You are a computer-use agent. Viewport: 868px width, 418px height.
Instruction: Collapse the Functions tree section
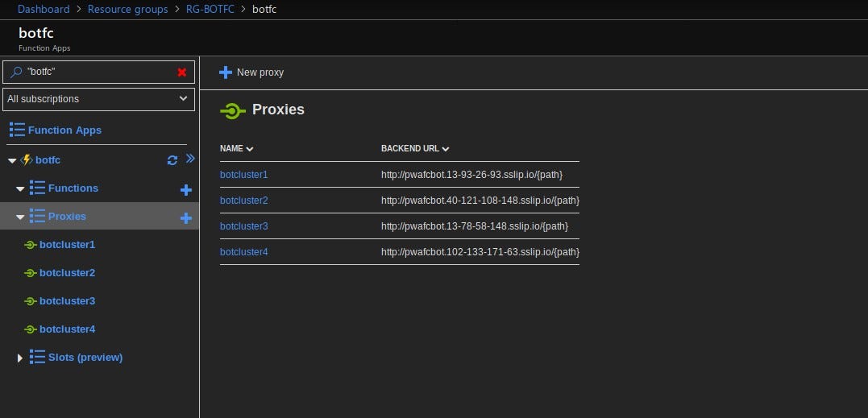click(x=20, y=189)
